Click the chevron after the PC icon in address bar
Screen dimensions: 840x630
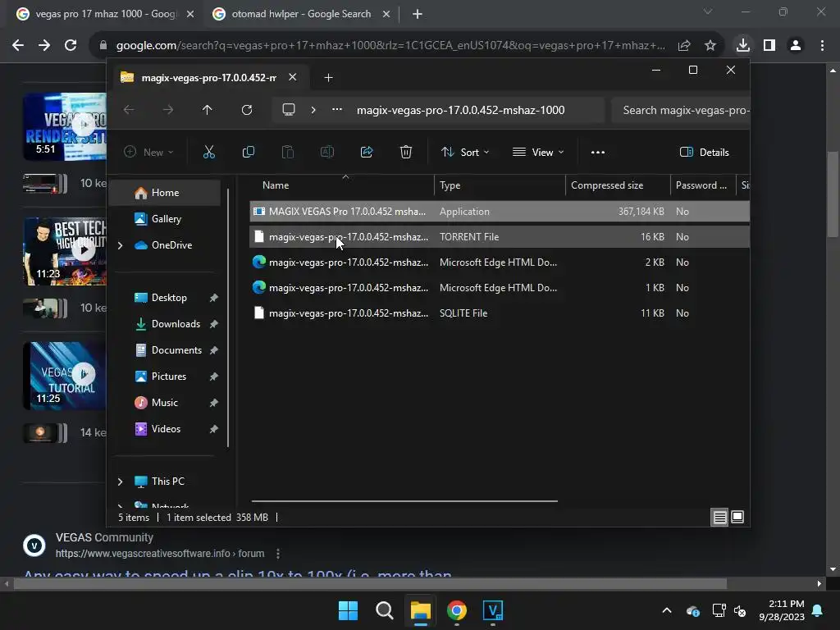313,110
